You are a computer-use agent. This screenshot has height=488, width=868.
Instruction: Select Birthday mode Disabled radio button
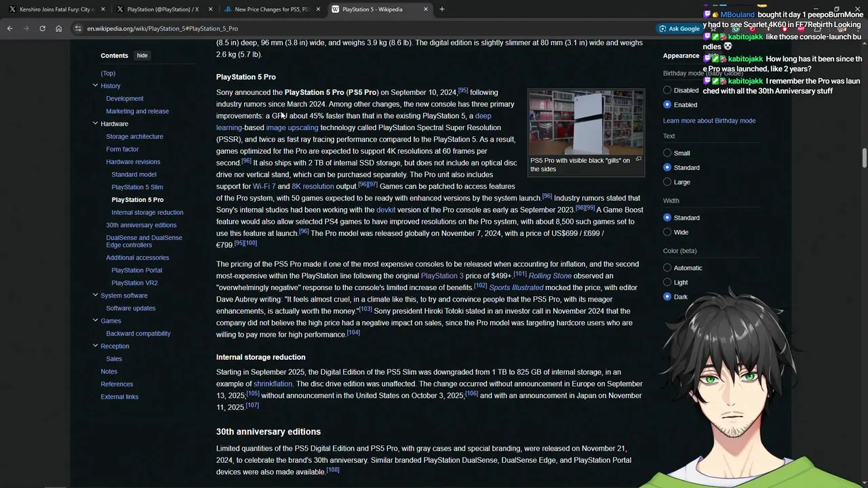[667, 90]
